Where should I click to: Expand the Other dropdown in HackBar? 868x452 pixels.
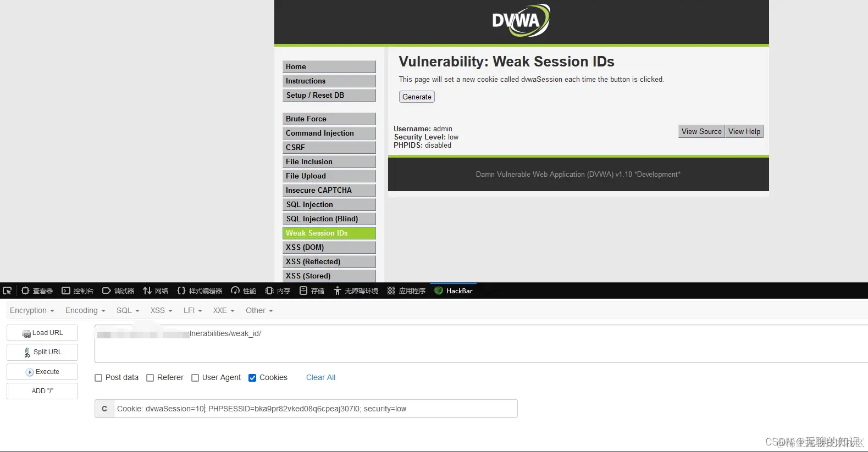coord(259,310)
